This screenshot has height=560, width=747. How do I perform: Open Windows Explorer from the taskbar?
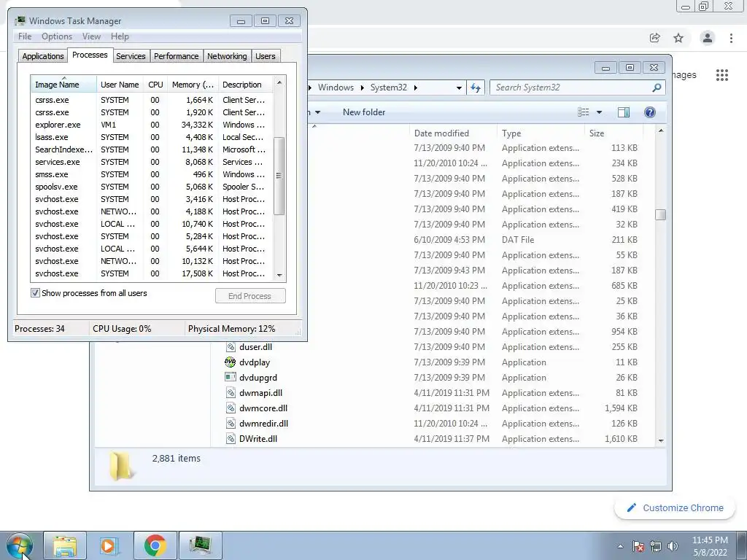pyautogui.click(x=65, y=545)
